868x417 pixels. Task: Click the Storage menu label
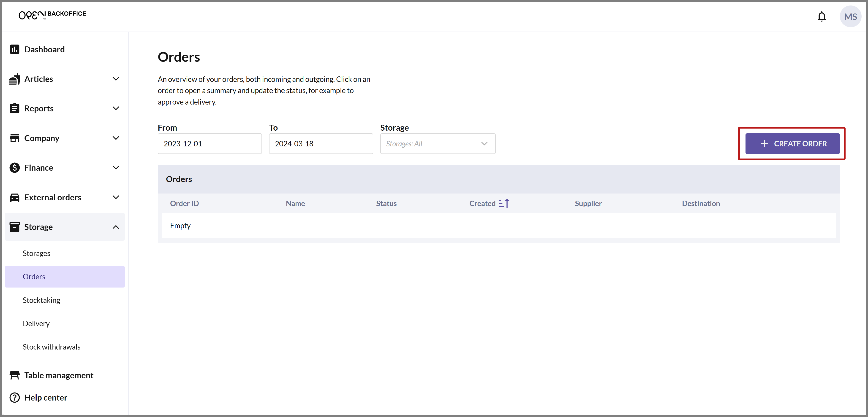(x=38, y=227)
